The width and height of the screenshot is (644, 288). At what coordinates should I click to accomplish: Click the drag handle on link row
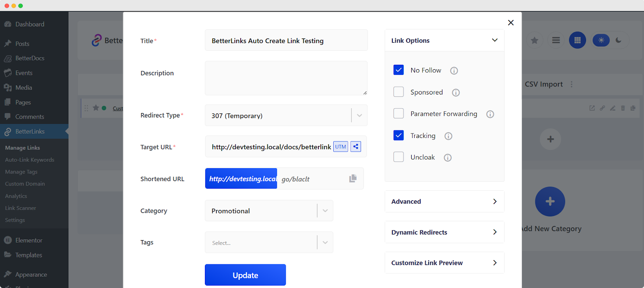[x=86, y=108]
